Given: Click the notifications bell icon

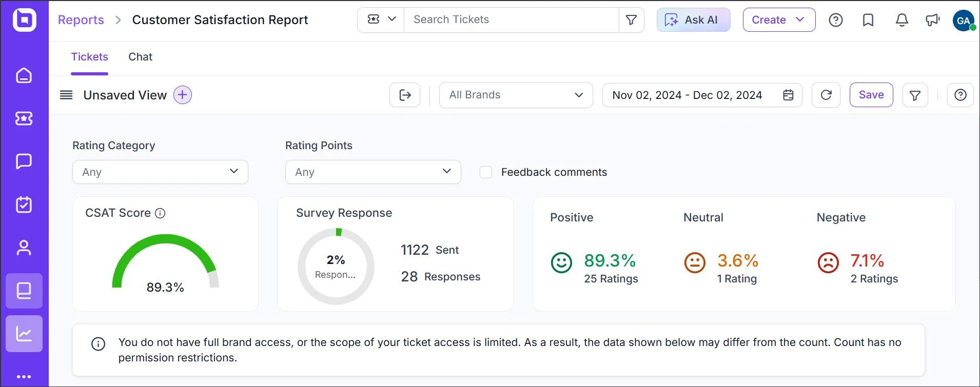Looking at the screenshot, I should (x=901, y=20).
